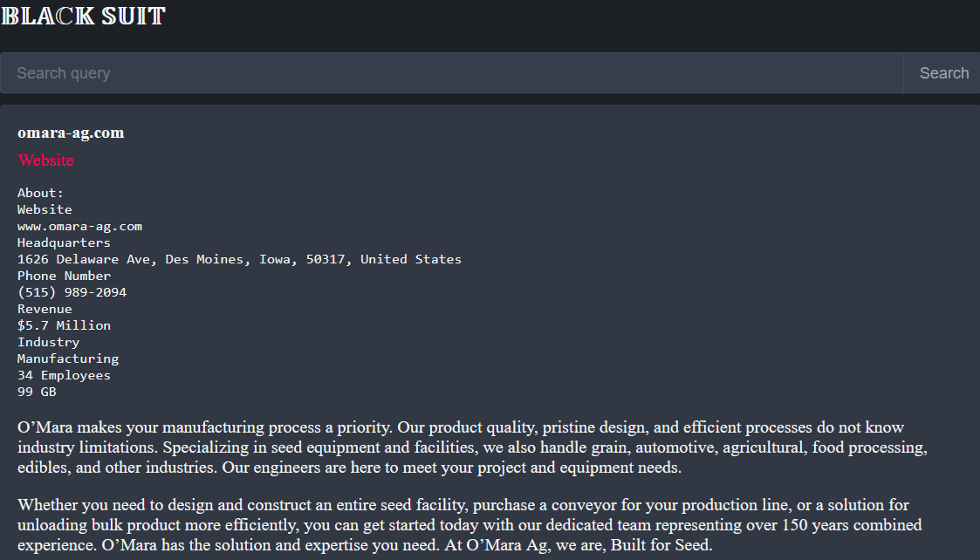Click the About: label text
The width and height of the screenshot is (980, 560).
(40, 193)
